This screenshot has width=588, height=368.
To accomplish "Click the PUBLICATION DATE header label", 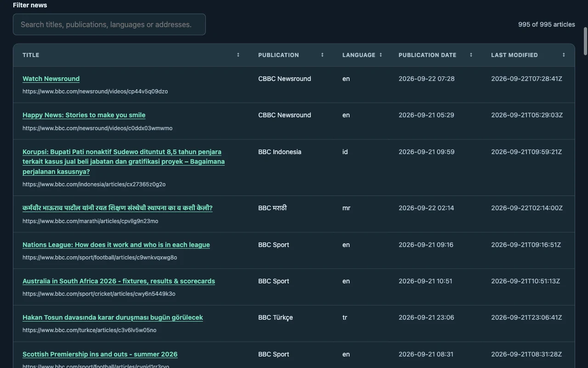I will click(427, 55).
